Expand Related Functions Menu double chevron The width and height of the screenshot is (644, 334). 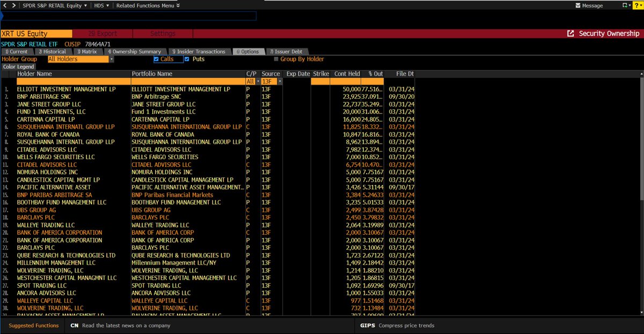tap(178, 5)
